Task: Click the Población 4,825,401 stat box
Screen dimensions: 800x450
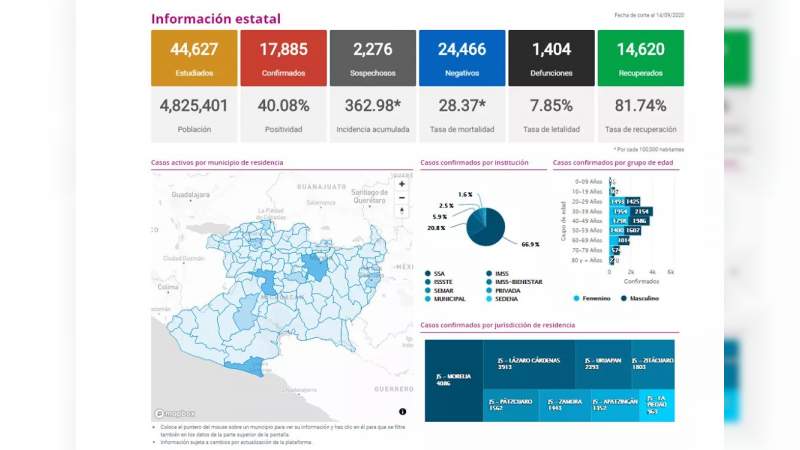Action: [x=194, y=115]
